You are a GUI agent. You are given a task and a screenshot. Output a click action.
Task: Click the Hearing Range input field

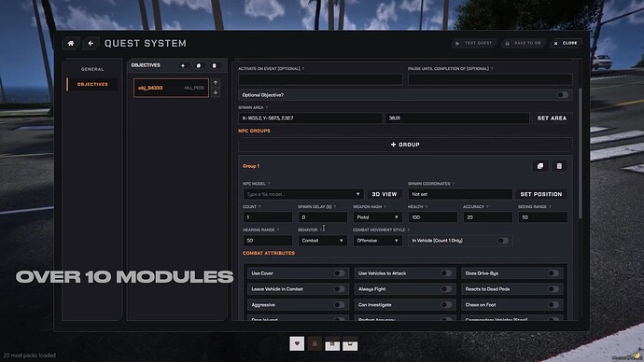pos(267,241)
